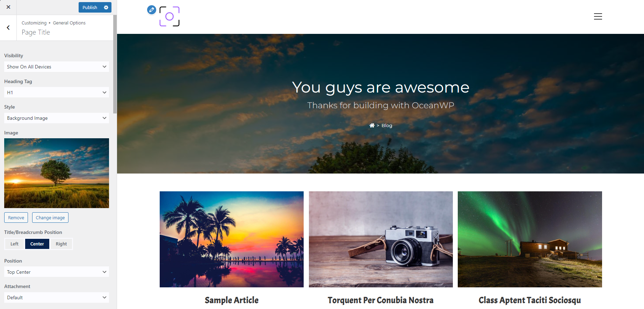Screen dimensions: 644x309
Task: Open the Position Top Center dropdown
Action: pyautogui.click(x=57, y=272)
